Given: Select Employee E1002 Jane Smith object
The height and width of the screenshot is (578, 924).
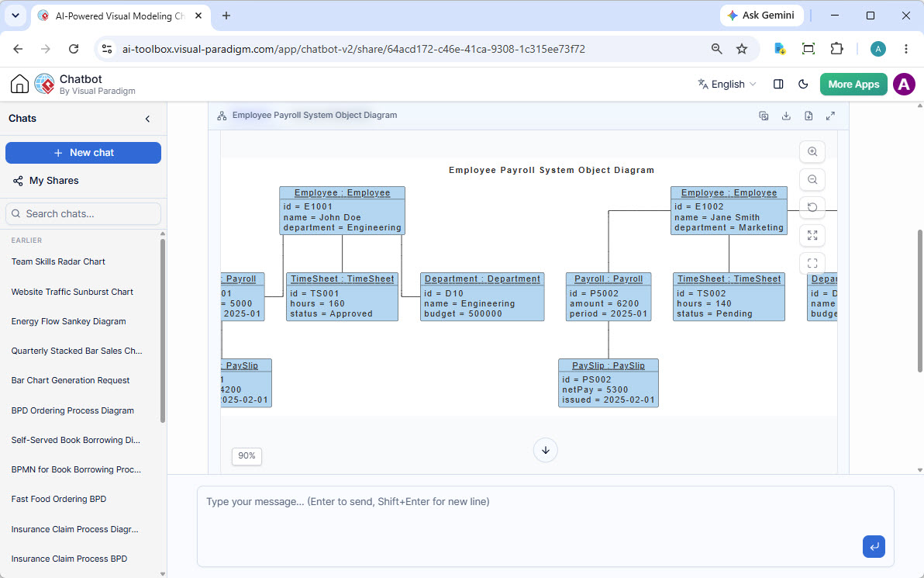Looking at the screenshot, I should (729, 210).
